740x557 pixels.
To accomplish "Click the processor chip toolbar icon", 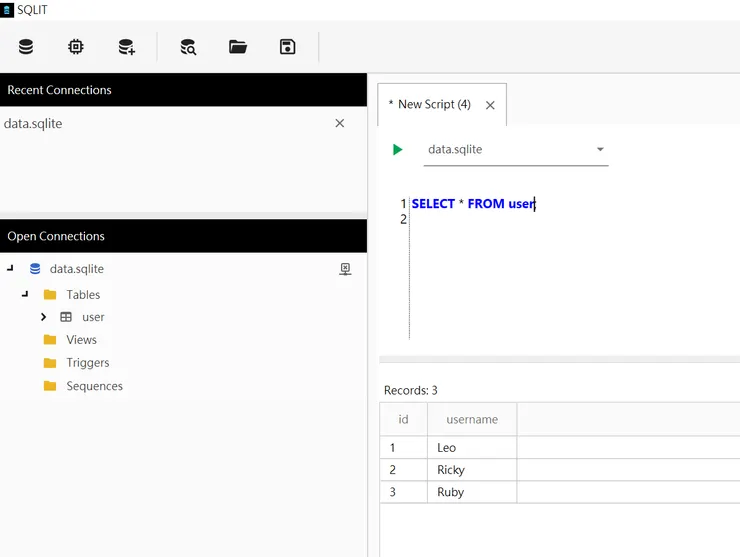I will [76, 47].
